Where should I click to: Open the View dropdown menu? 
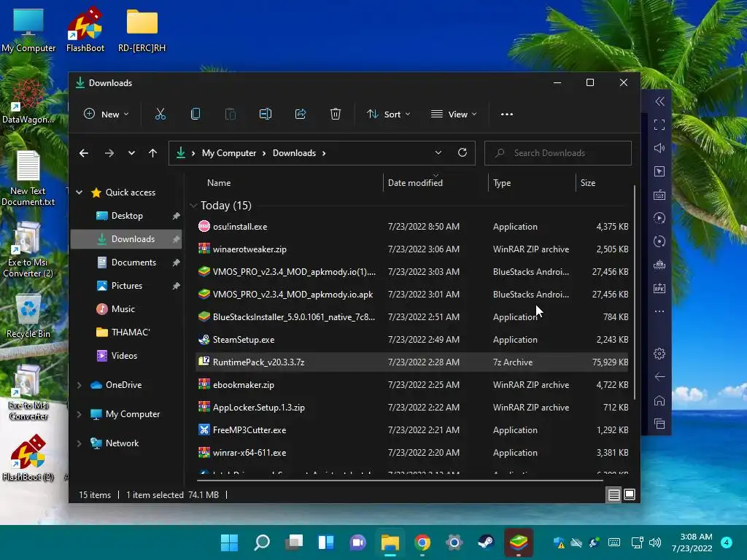click(454, 114)
